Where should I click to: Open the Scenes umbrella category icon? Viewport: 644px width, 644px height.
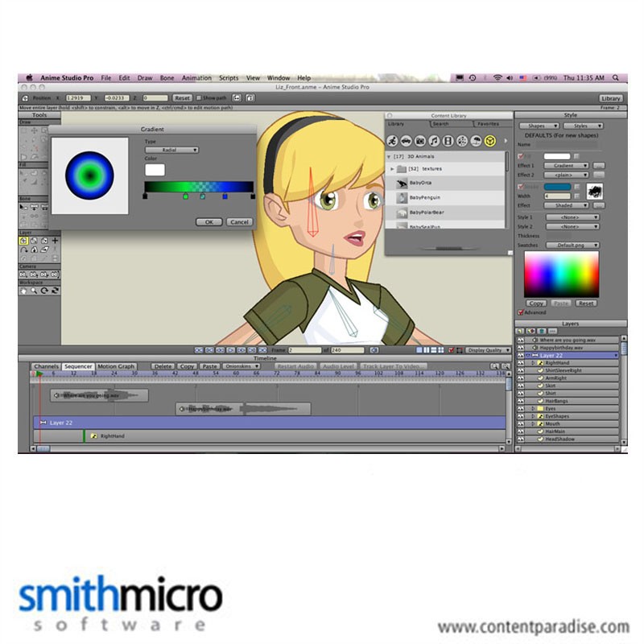coord(476,142)
